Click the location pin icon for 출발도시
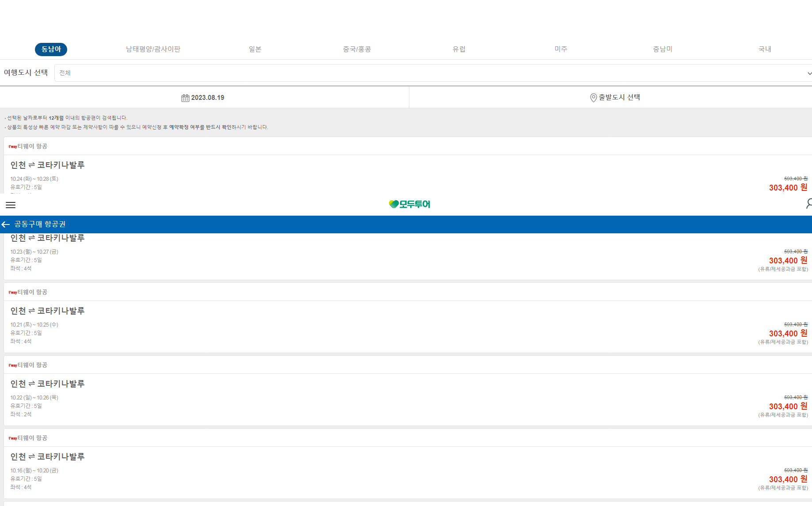812x506 pixels. (x=593, y=98)
